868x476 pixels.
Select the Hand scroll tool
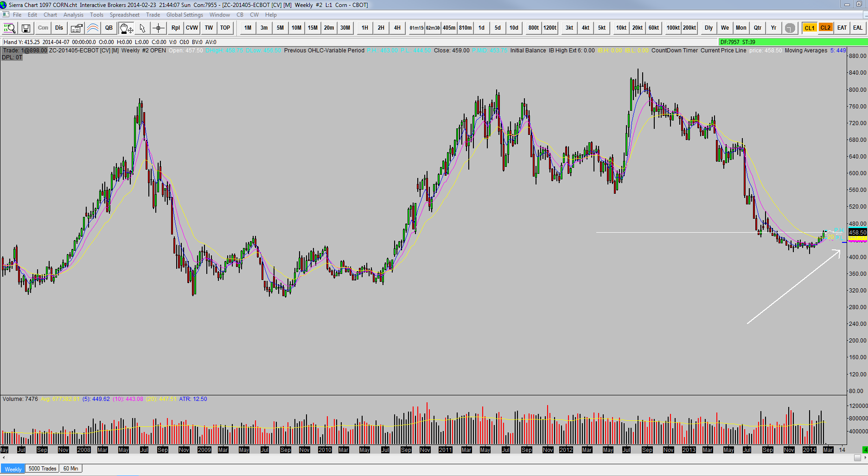click(126, 28)
